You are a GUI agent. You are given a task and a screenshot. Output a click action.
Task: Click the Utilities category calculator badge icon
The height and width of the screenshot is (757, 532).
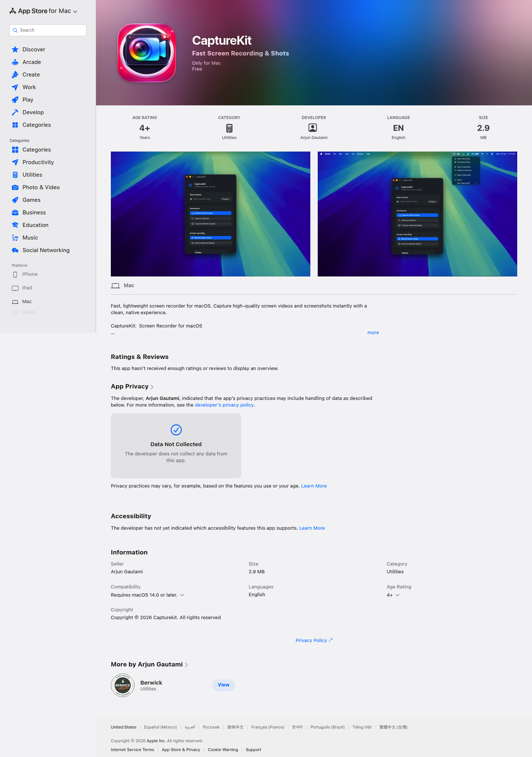click(229, 128)
